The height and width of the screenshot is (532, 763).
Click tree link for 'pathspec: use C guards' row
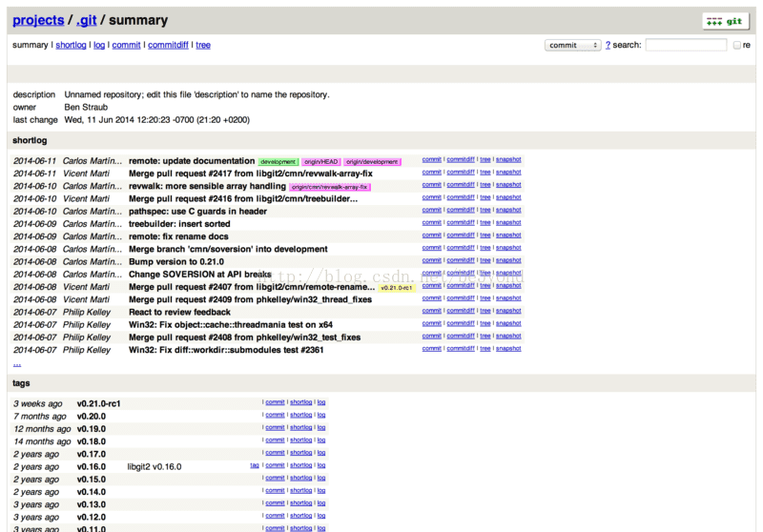click(x=485, y=210)
